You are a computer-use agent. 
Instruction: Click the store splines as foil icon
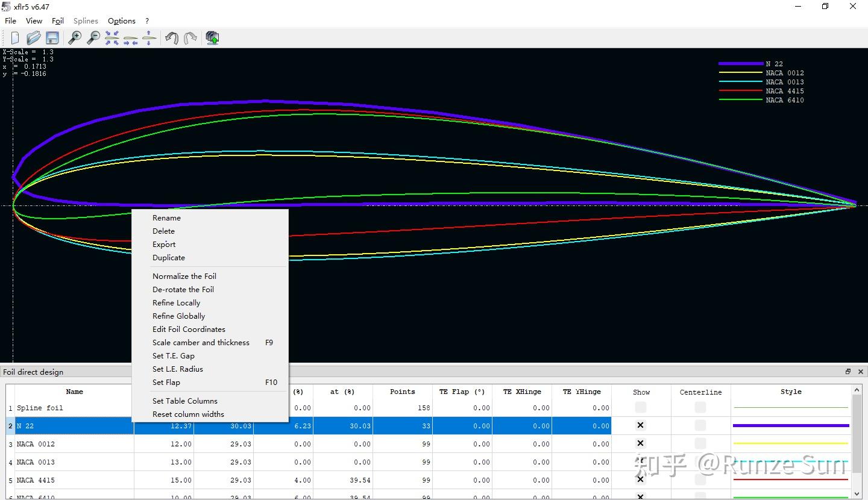click(x=212, y=38)
